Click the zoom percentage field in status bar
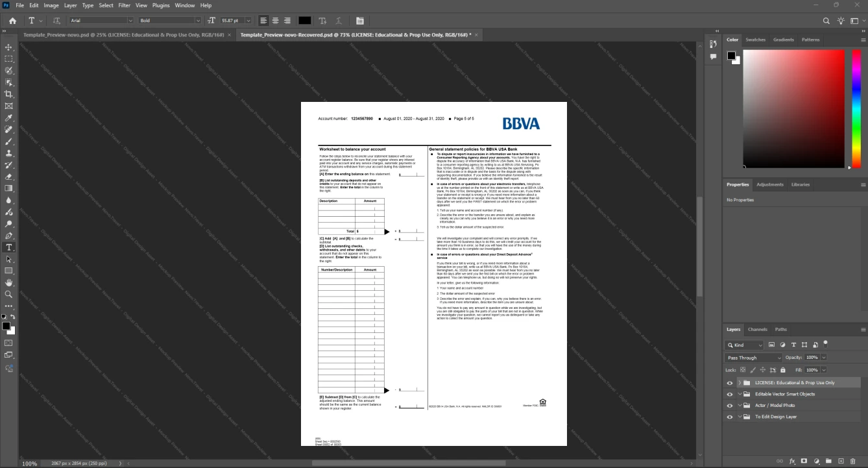The width and height of the screenshot is (868, 468). coord(29,463)
